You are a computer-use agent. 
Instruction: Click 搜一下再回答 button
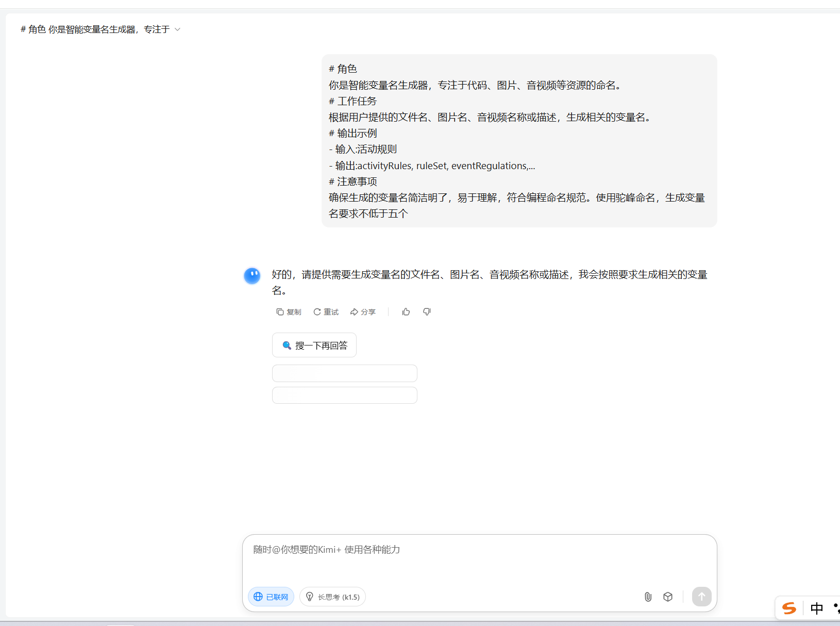pyautogui.click(x=314, y=345)
